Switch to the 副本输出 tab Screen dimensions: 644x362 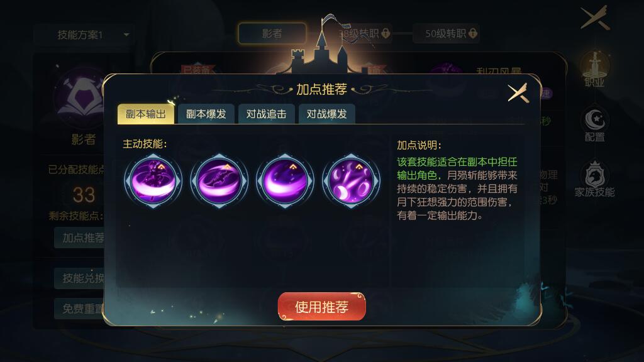[146, 114]
